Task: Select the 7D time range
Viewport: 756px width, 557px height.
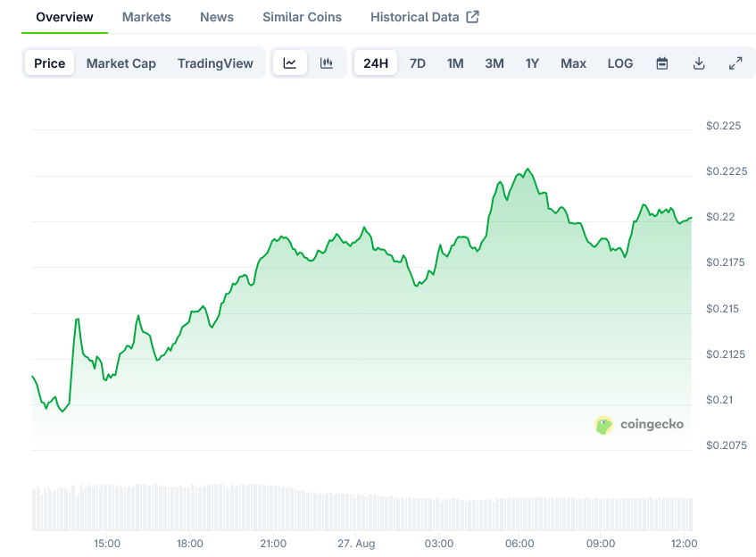Action: click(418, 63)
